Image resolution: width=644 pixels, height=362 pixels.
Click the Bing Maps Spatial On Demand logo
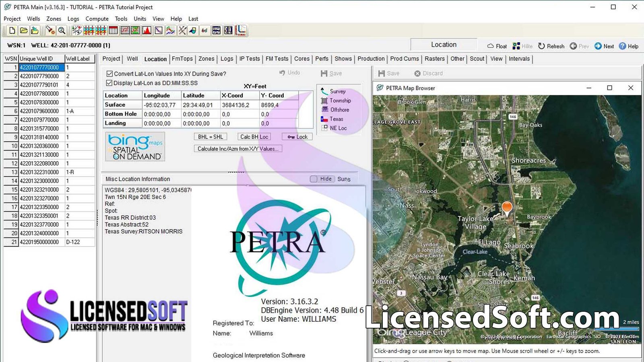[x=135, y=146]
